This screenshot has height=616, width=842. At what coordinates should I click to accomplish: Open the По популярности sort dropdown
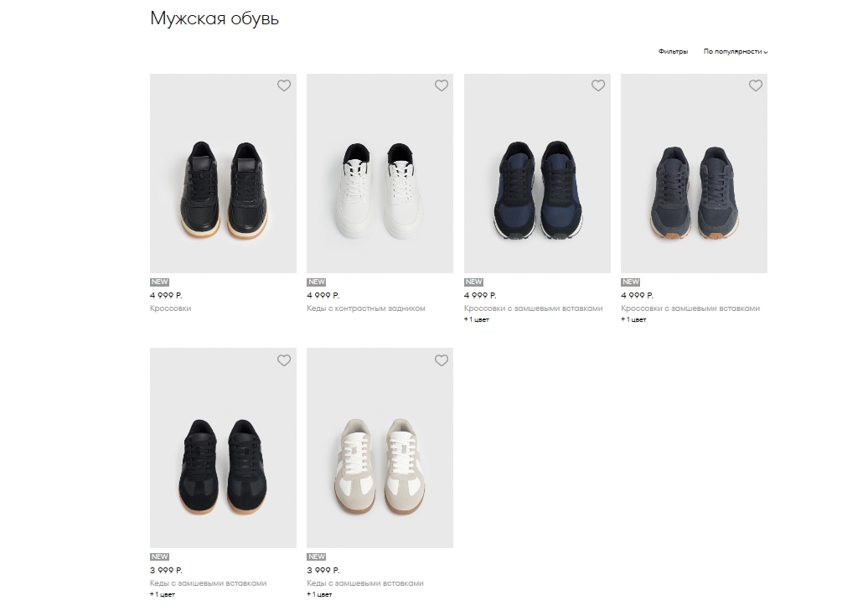coord(736,52)
